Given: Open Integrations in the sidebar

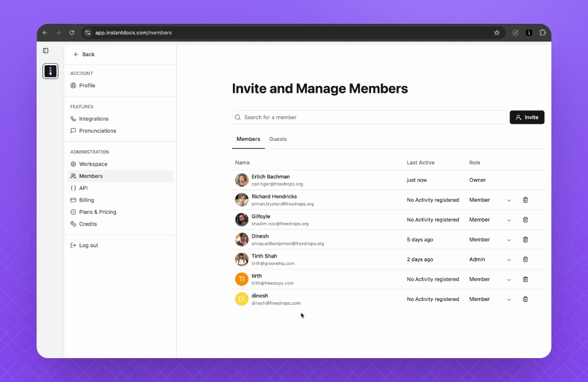Looking at the screenshot, I should [120, 119].
